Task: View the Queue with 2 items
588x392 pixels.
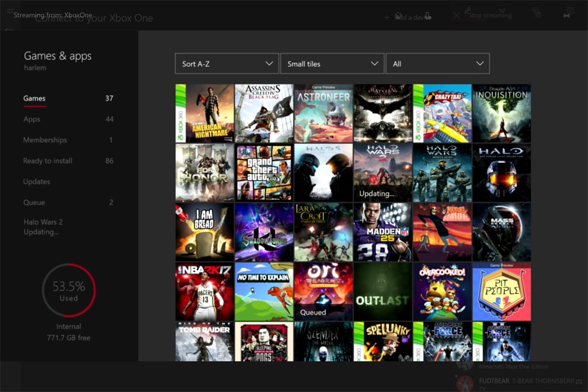Action: coord(34,202)
